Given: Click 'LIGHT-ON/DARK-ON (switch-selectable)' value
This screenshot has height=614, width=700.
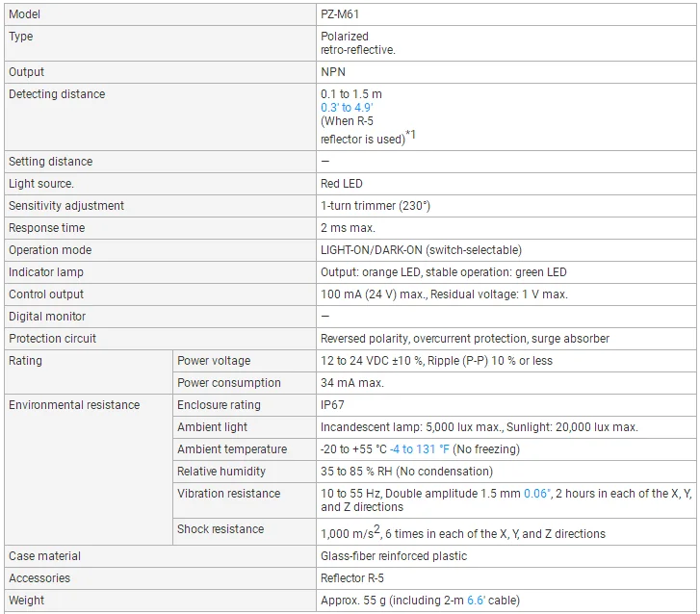Looking at the screenshot, I should pos(421,250).
